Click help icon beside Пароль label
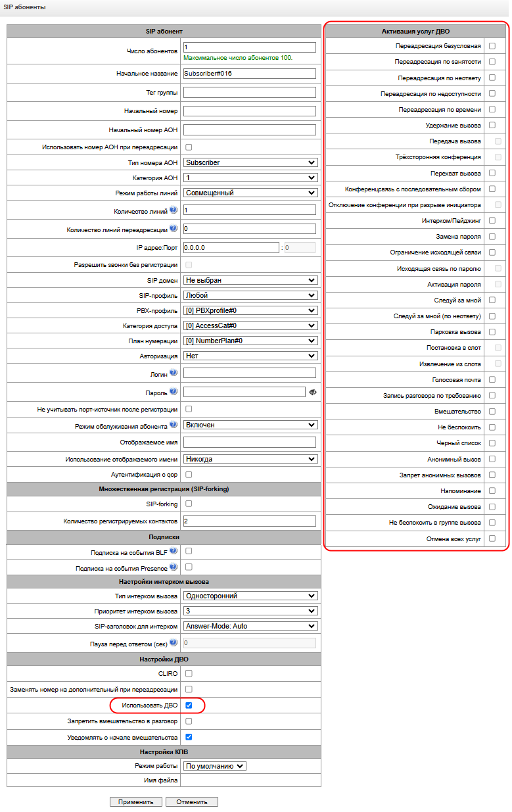This screenshot has height=812, width=512. point(174,391)
